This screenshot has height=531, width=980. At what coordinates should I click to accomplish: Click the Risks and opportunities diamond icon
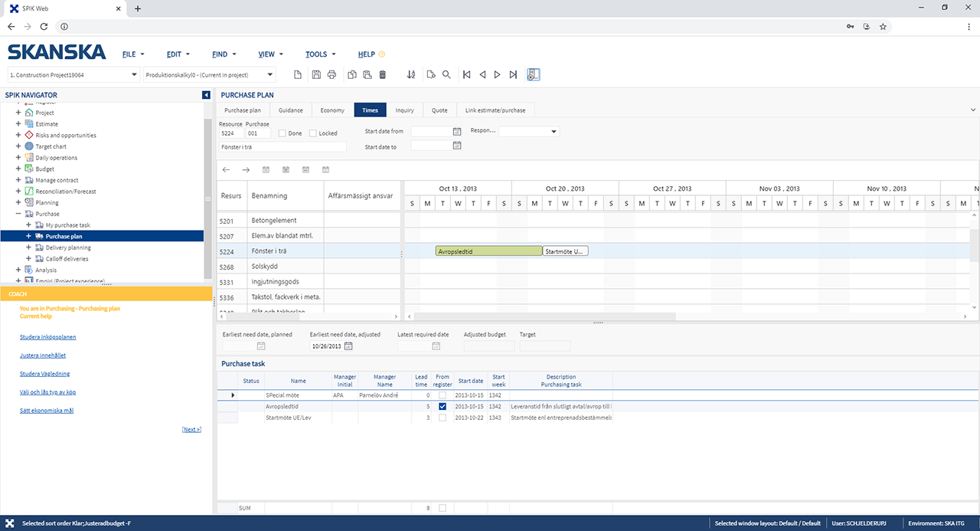point(29,135)
